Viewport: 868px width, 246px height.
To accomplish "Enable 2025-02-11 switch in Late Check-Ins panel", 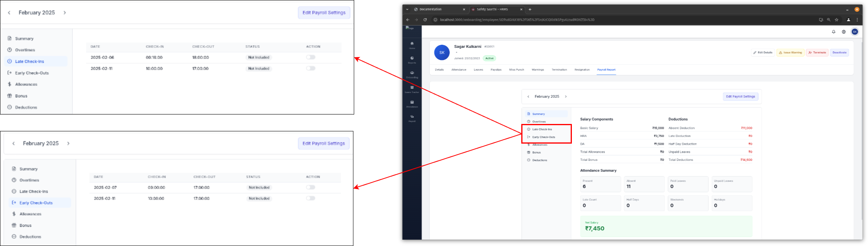I will 311,68.
